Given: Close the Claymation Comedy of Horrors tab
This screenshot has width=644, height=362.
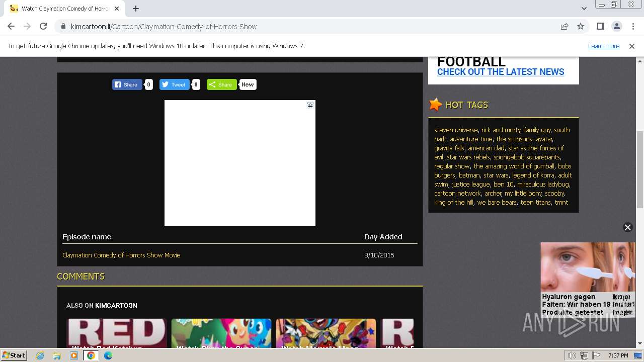Looking at the screenshot, I should [117, 9].
